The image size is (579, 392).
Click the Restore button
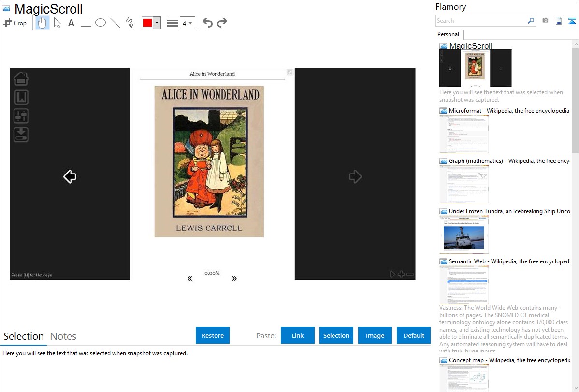pyautogui.click(x=213, y=335)
